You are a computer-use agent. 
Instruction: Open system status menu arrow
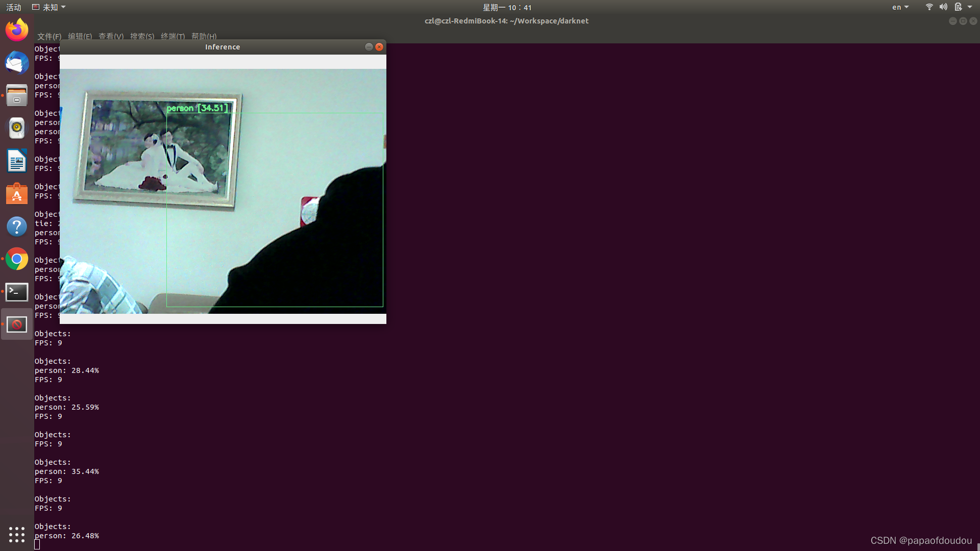tap(970, 7)
